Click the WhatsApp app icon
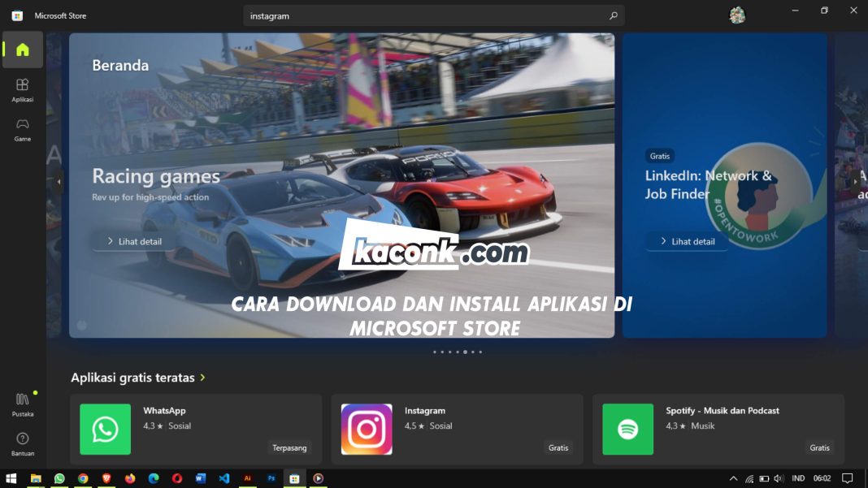Image resolution: width=868 pixels, height=488 pixels. pos(105,429)
